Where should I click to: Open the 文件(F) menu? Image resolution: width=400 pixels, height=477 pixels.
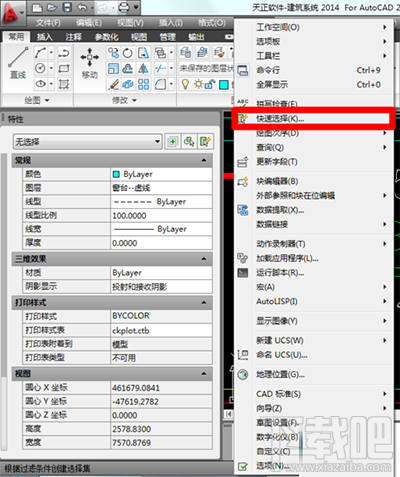tap(48, 23)
